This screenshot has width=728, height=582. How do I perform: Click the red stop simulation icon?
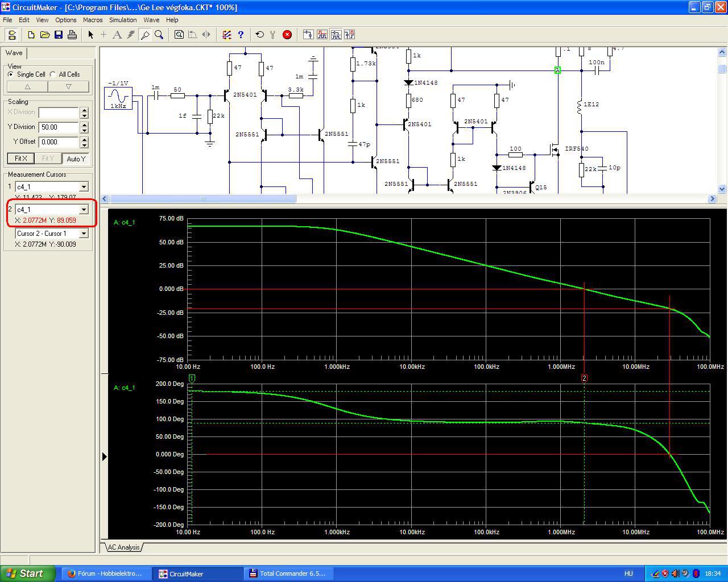287,35
